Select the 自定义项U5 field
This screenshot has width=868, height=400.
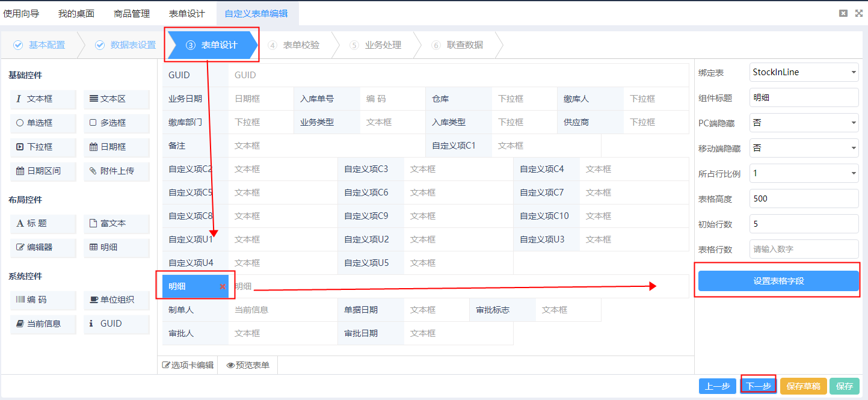tap(426, 263)
